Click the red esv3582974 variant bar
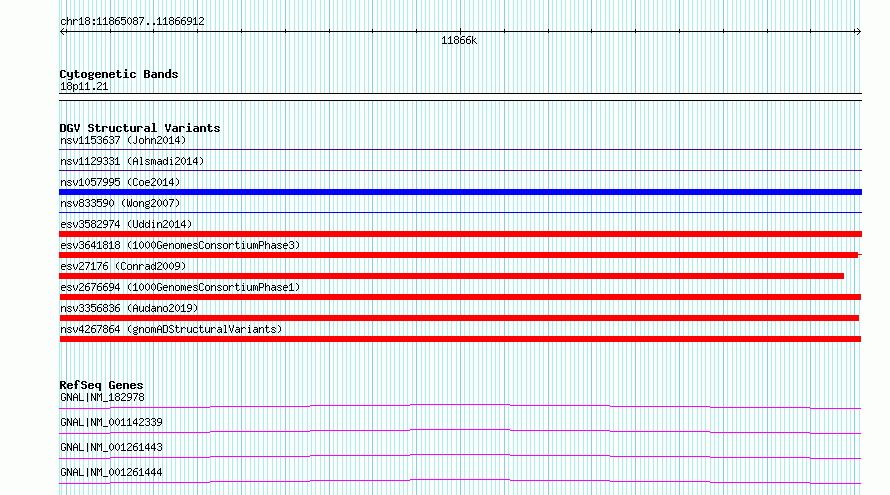The image size is (890, 495). (460, 234)
